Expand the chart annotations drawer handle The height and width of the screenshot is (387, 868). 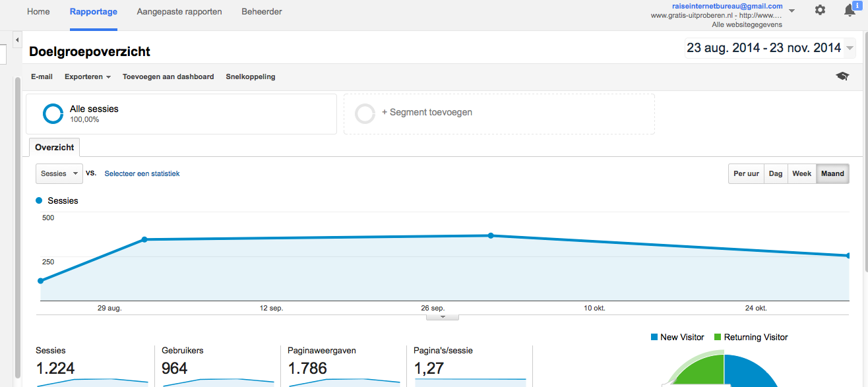(443, 317)
